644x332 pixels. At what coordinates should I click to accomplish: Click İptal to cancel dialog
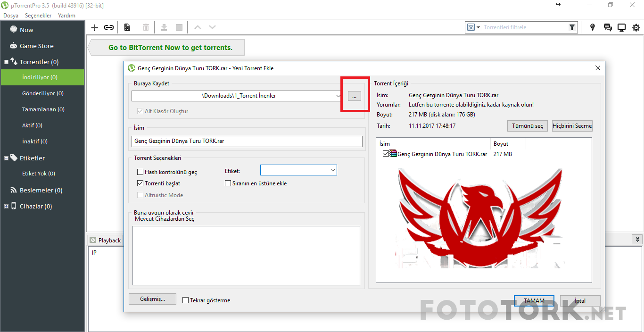580,301
